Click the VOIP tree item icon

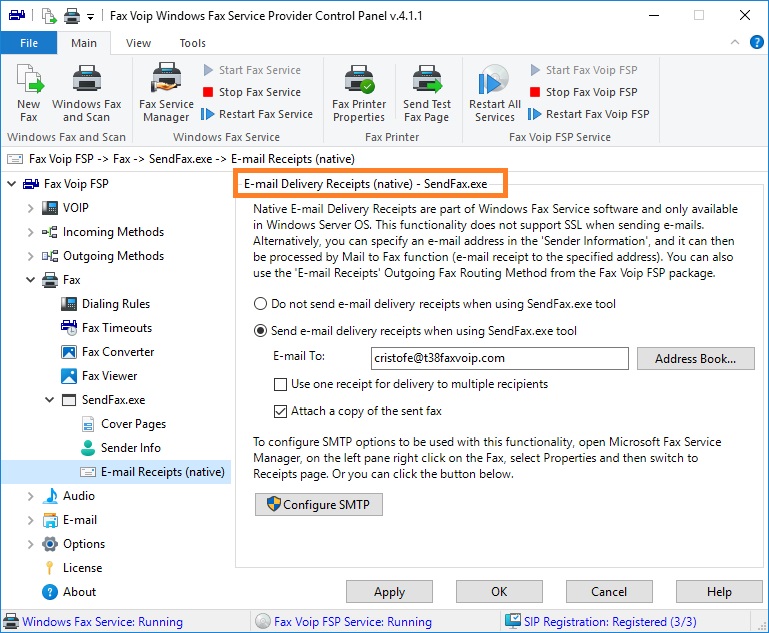50,208
